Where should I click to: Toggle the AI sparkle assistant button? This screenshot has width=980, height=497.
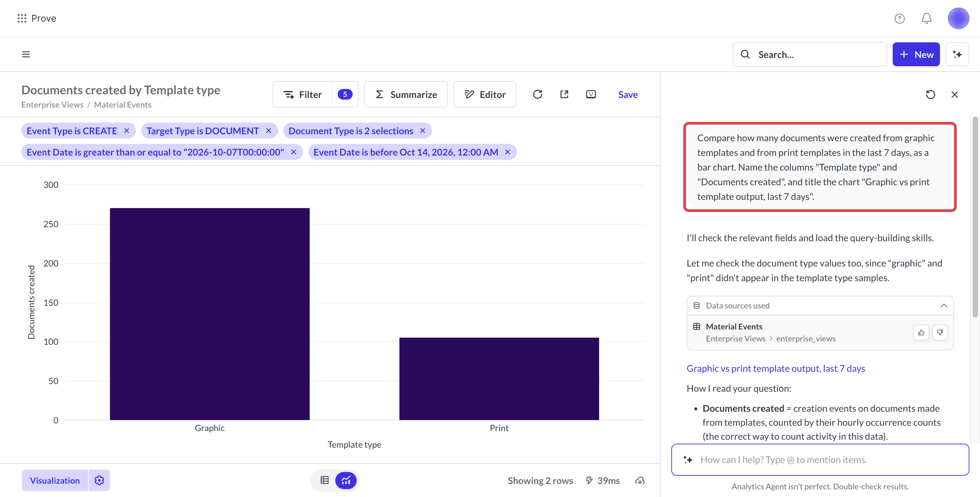pyautogui.click(x=957, y=54)
